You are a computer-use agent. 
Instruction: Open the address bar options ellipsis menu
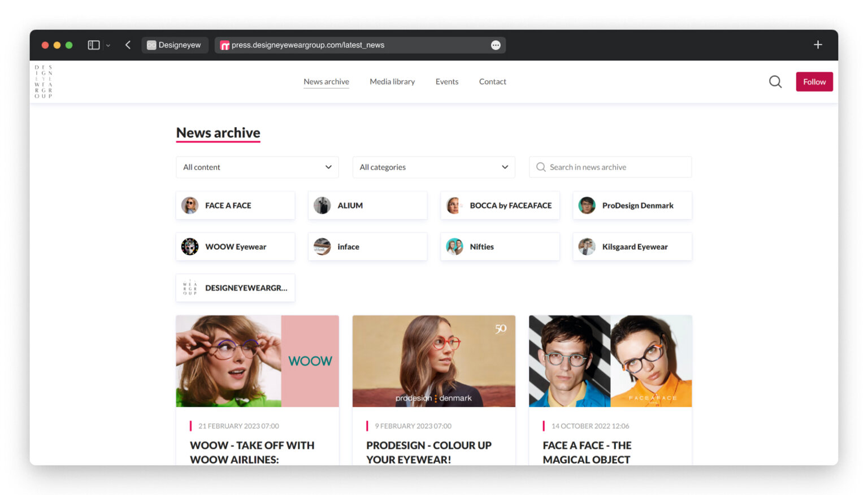[x=496, y=45]
